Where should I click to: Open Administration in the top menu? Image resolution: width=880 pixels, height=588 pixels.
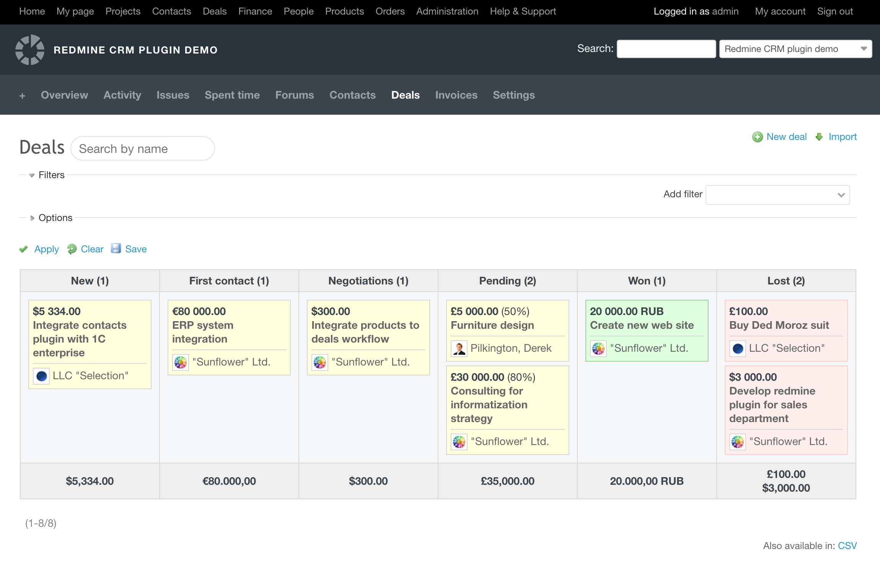coord(447,11)
